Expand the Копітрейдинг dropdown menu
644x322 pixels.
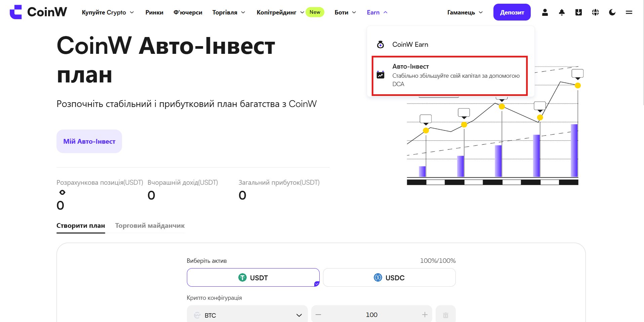280,12
